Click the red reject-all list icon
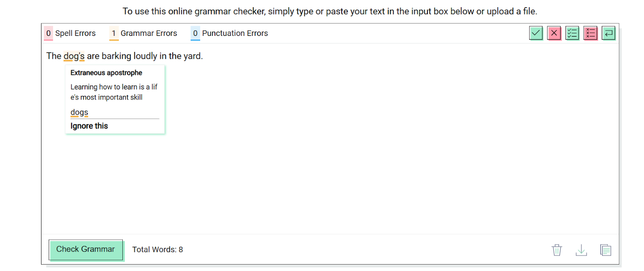This screenshot has width=644, height=271. tap(590, 33)
